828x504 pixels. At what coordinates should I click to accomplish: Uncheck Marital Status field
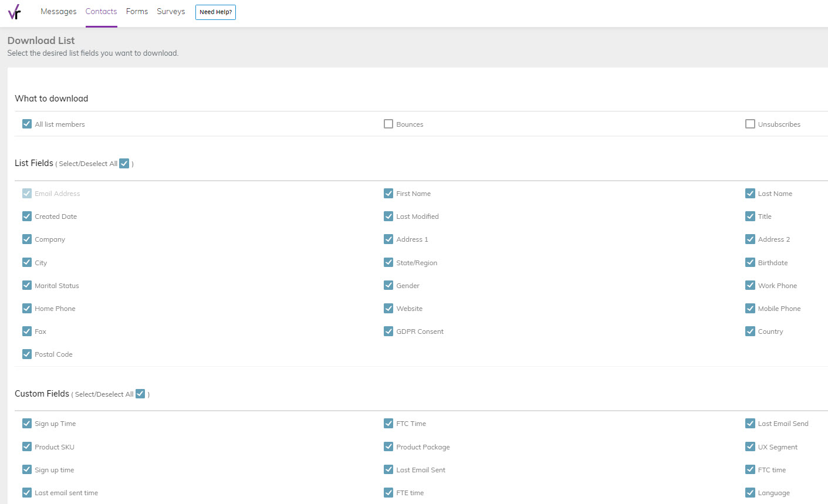tap(27, 285)
